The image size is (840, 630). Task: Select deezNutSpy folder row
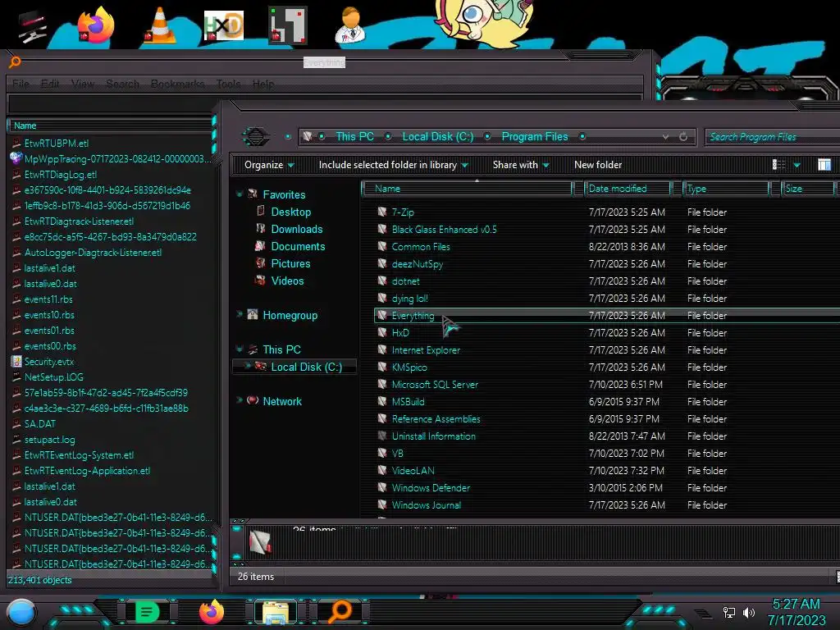coord(607,263)
